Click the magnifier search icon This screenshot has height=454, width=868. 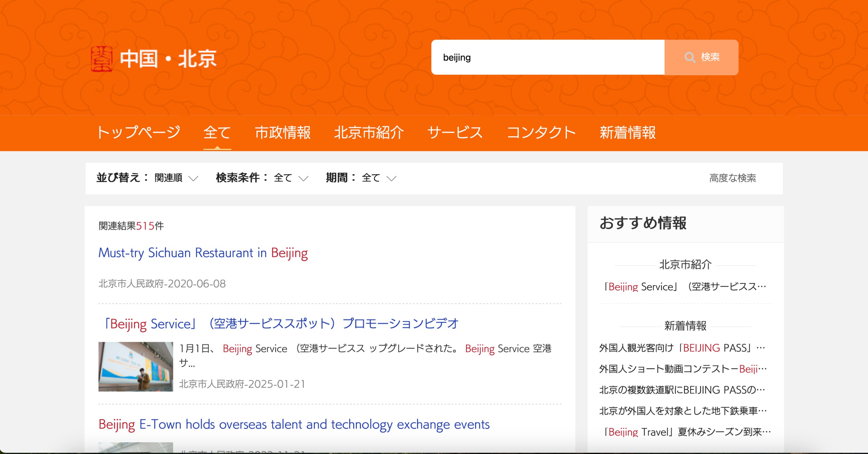point(690,58)
